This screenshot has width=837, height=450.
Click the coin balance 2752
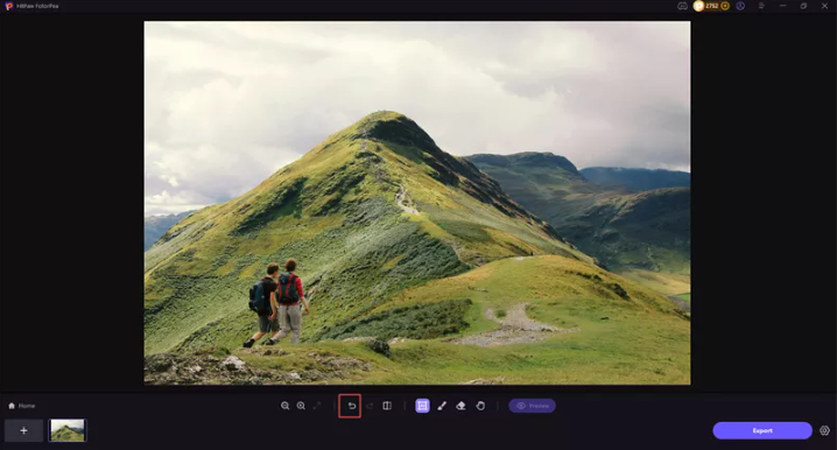(709, 6)
